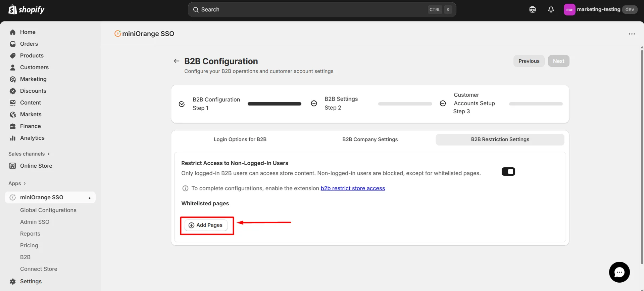The image size is (644, 291).
Task: Open B2B submenu item
Action: pos(25,257)
